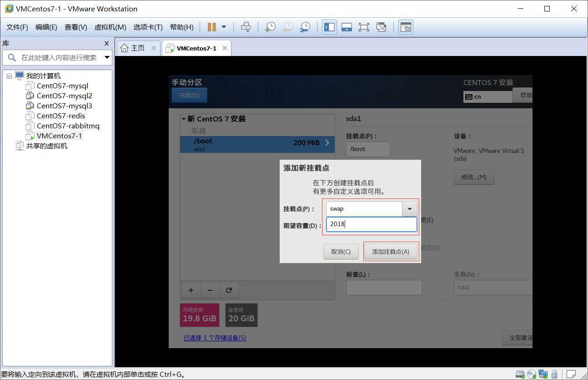Screen dimensions: 588x380
Task: Click the 期望容量 field containing 2018
Action: click(372, 224)
